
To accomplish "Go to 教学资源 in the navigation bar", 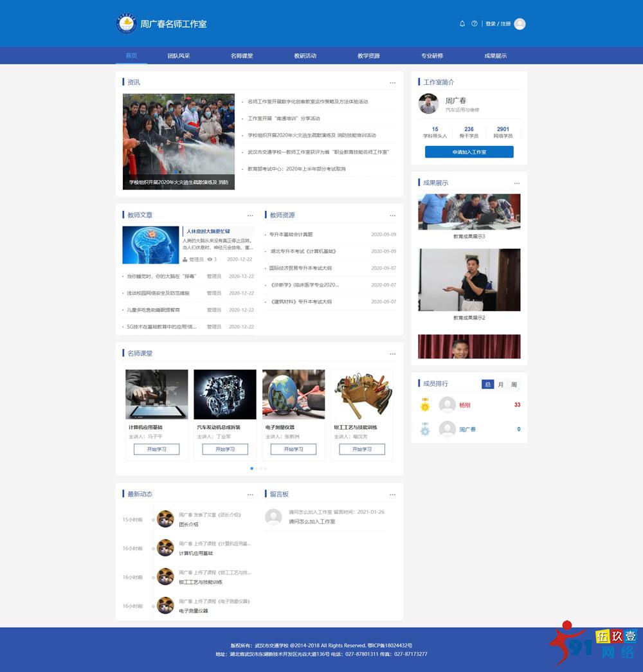I will [368, 56].
